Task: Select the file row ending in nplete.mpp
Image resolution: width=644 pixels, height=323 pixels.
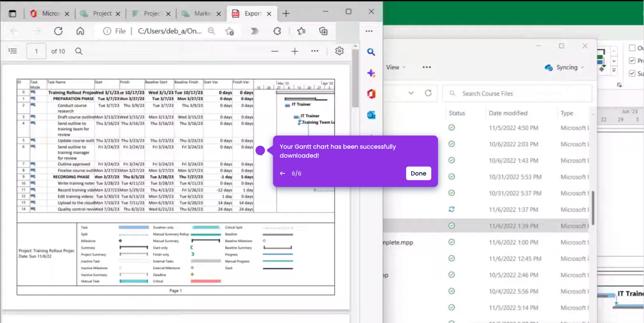Action: coord(487,242)
